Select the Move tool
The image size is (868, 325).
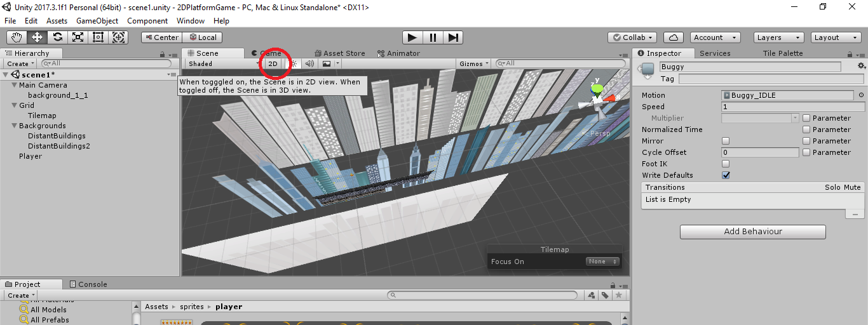pos(37,37)
